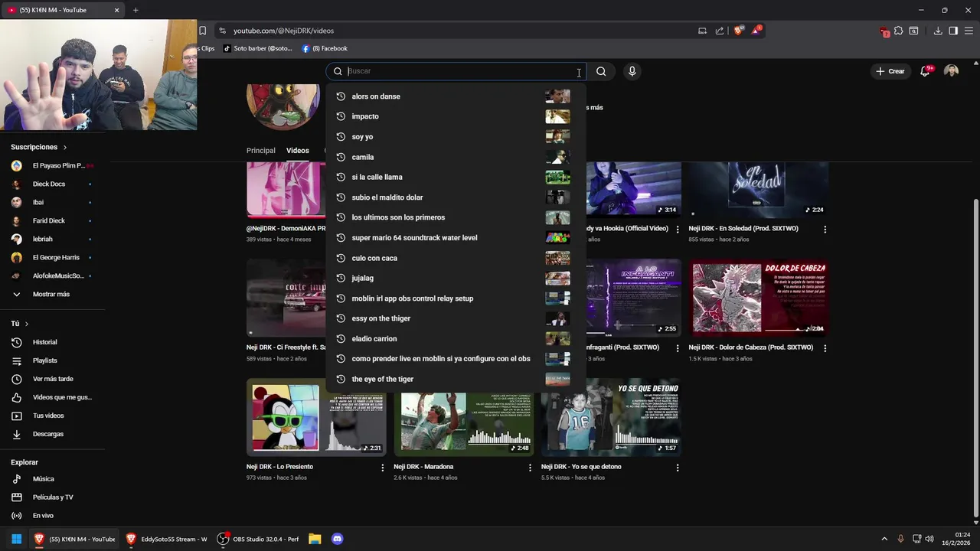Open the account avatar menu
The image size is (980, 551).
click(x=951, y=71)
